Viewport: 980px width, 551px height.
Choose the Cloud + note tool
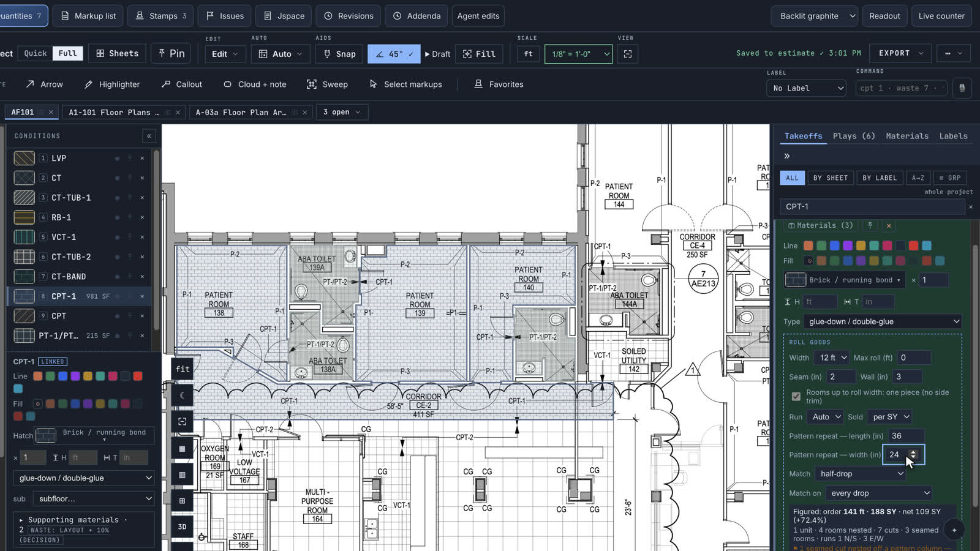(x=255, y=84)
